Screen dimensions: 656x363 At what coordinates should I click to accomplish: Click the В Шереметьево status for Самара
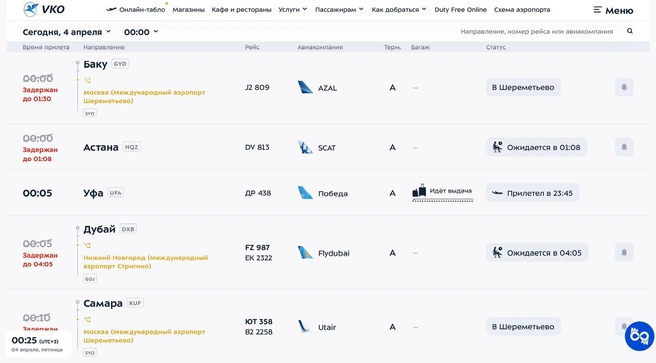click(523, 327)
